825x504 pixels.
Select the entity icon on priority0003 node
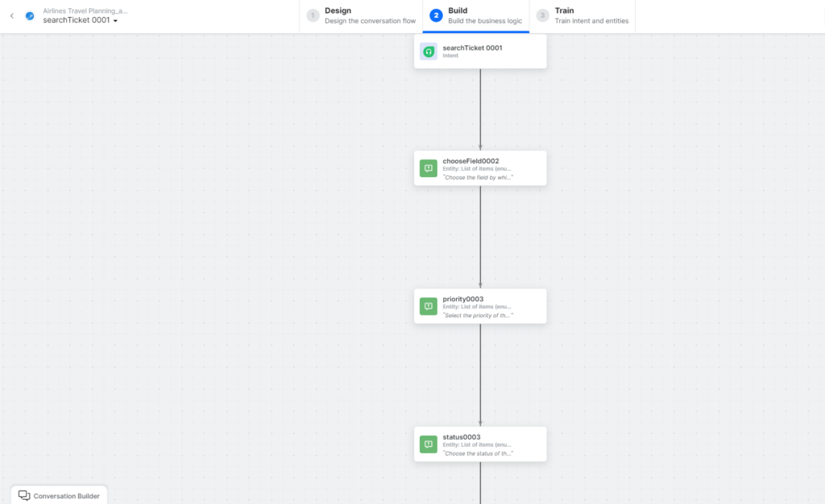tap(429, 306)
